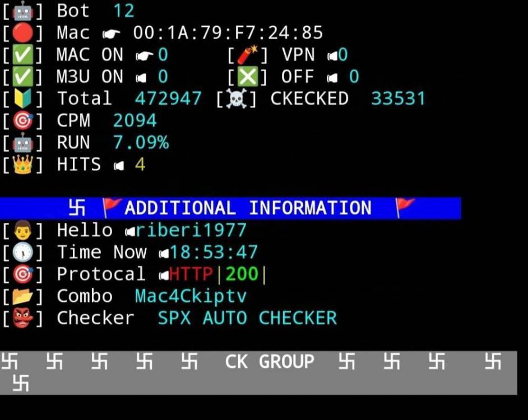Click the MAC ON label

[x=90, y=54]
